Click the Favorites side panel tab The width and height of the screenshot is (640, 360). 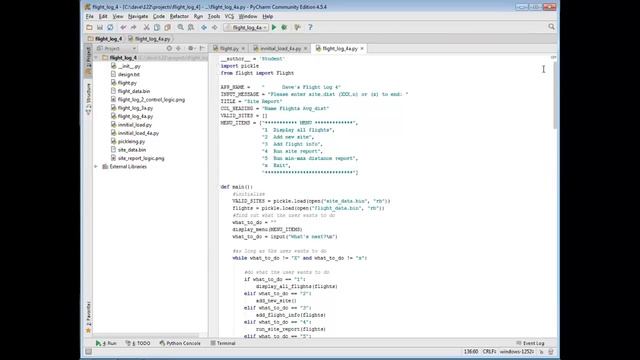click(88, 318)
